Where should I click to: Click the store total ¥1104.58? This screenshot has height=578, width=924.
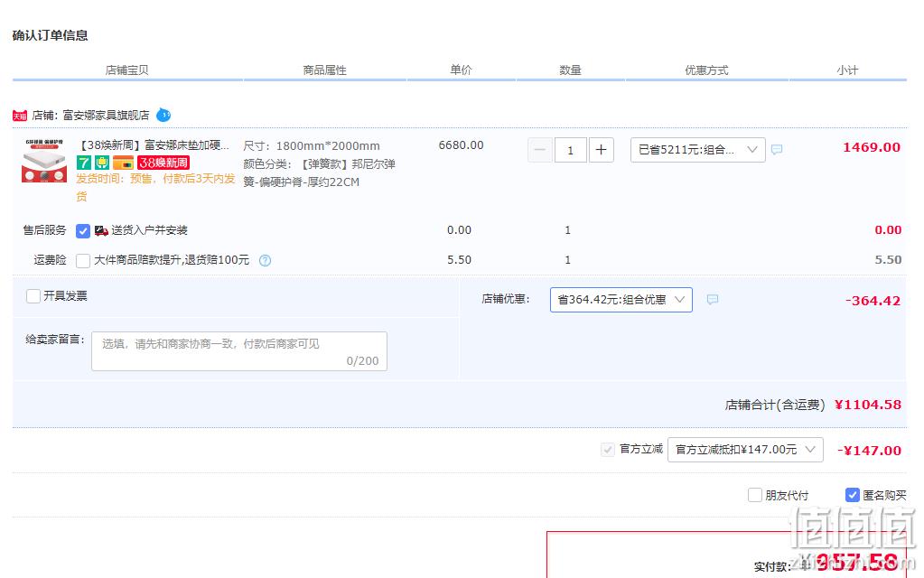tap(868, 405)
